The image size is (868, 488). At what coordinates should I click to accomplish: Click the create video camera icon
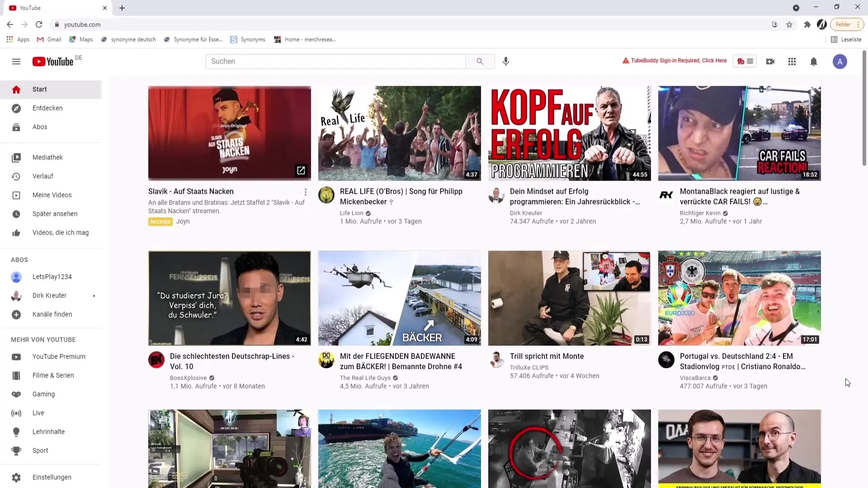[x=770, y=61]
